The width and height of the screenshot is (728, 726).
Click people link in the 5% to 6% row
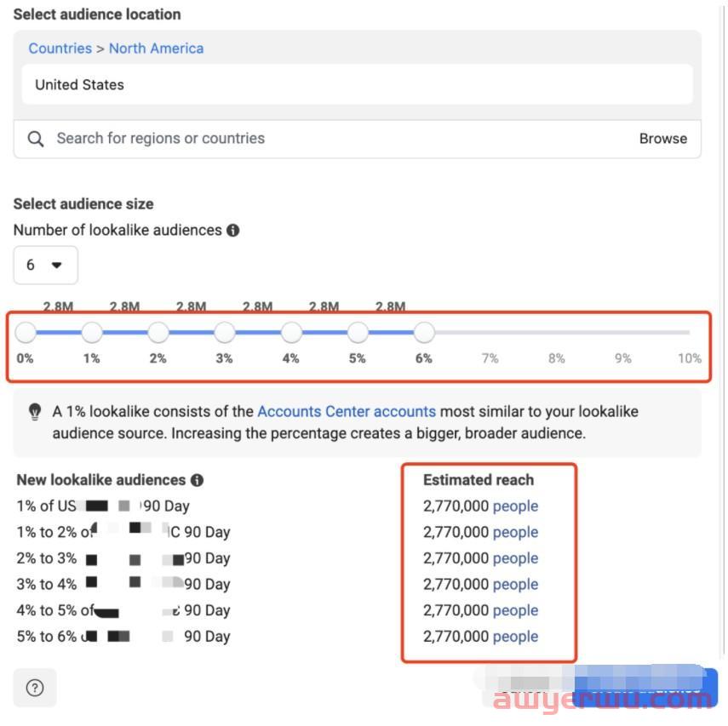(515, 637)
